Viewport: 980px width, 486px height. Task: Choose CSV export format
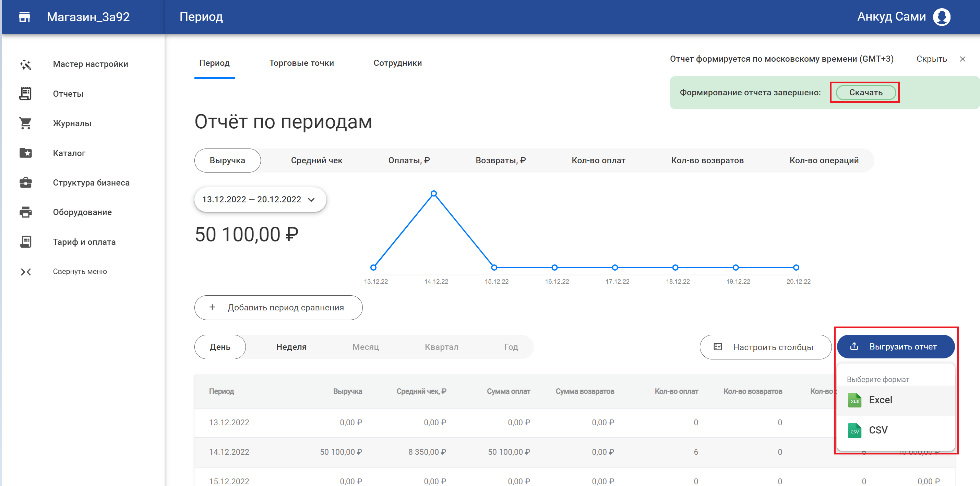point(896,430)
